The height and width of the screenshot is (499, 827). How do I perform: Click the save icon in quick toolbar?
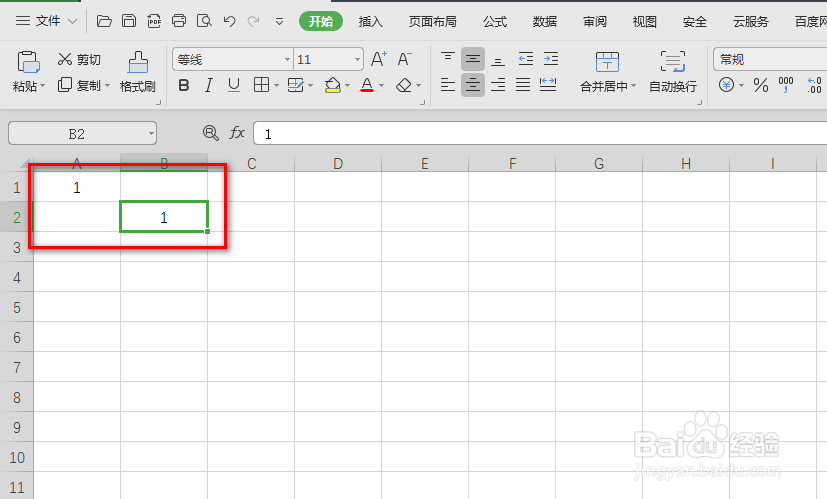129,21
